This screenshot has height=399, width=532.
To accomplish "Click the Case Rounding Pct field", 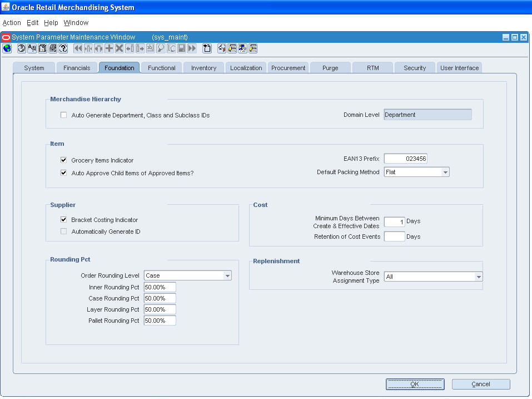I will pyautogui.click(x=160, y=298).
